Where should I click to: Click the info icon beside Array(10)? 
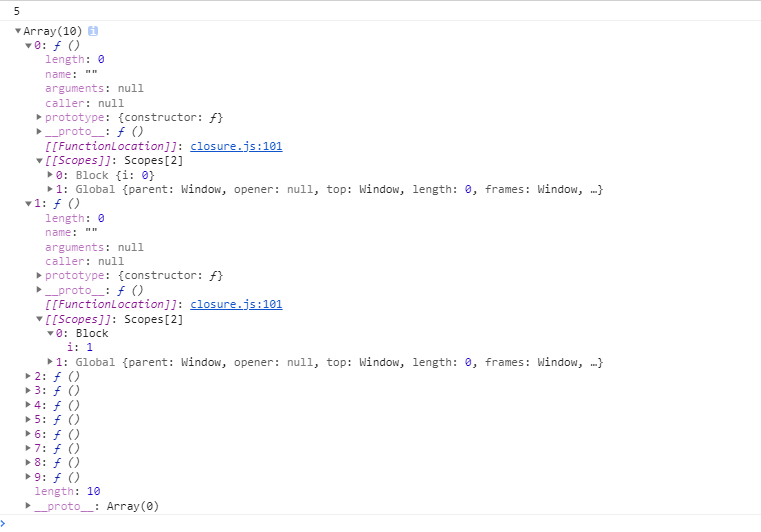93,31
